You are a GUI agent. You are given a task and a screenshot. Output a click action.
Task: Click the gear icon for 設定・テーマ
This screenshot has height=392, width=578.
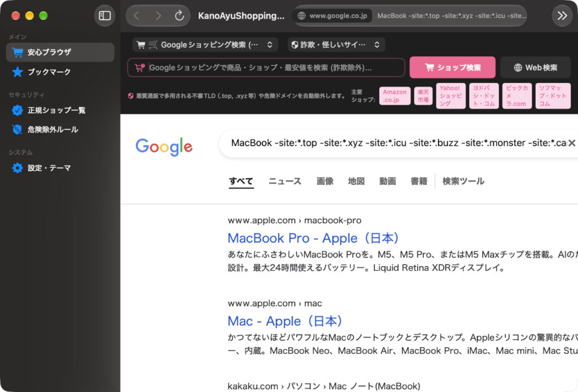(x=17, y=168)
